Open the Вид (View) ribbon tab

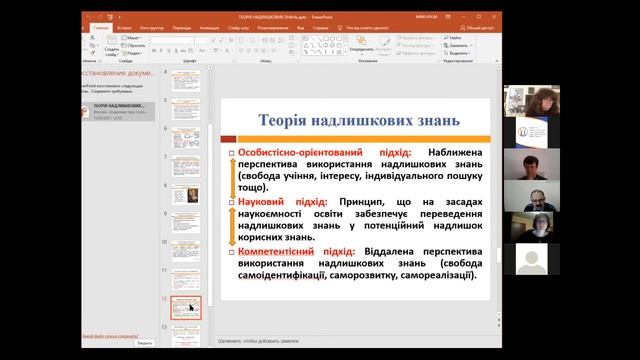tap(300, 28)
